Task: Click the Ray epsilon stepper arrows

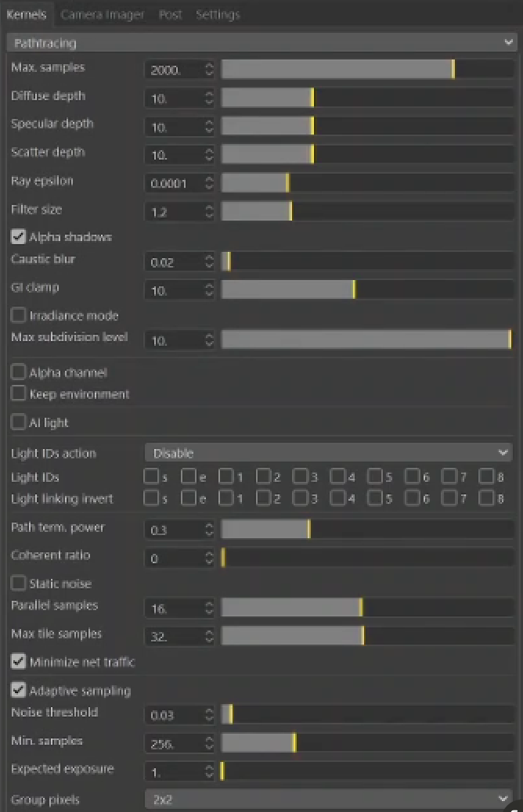Action: tap(209, 183)
